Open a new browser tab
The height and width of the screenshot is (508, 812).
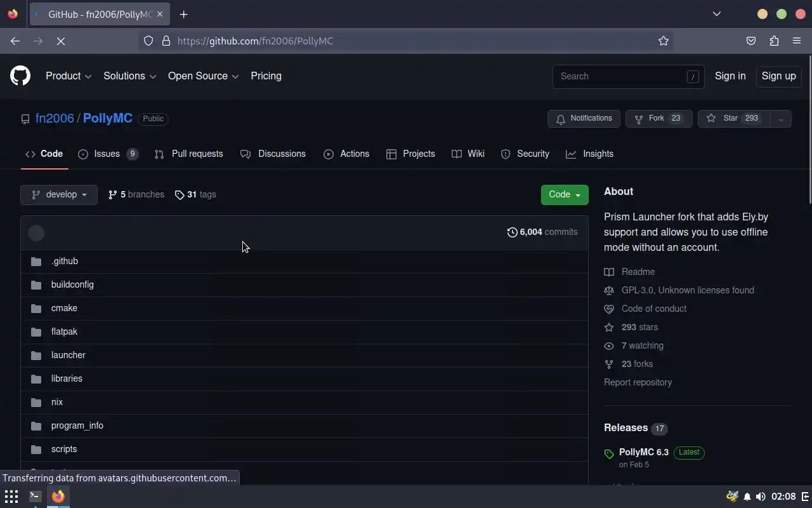point(183,14)
